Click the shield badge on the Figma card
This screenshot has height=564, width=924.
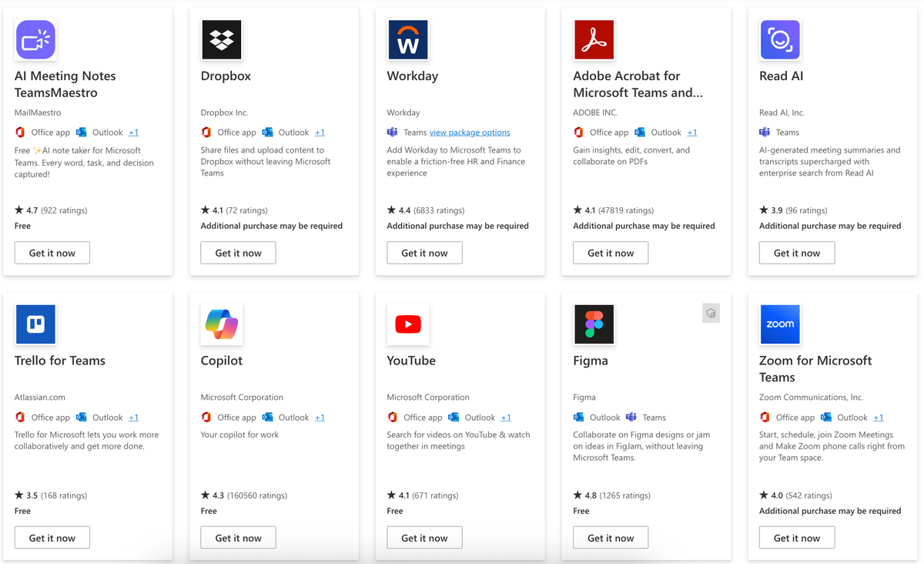711,313
